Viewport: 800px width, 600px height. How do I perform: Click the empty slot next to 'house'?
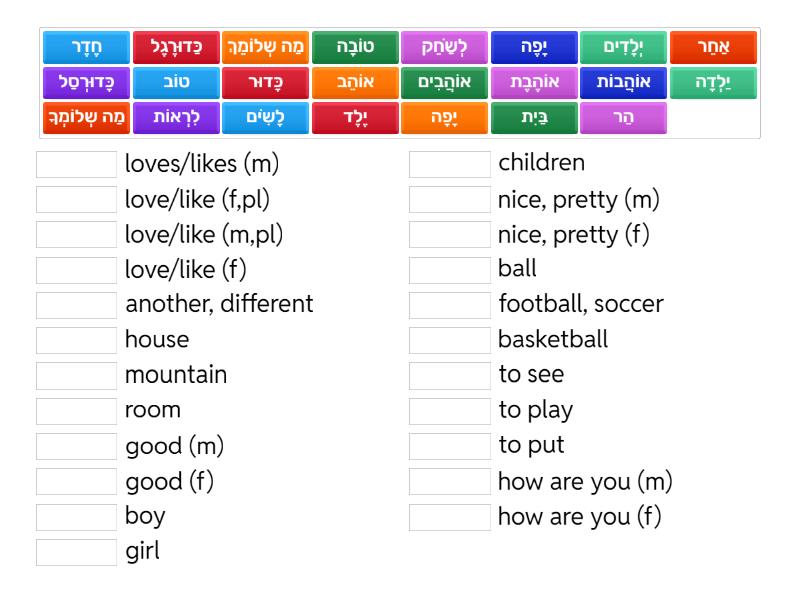[x=77, y=340]
